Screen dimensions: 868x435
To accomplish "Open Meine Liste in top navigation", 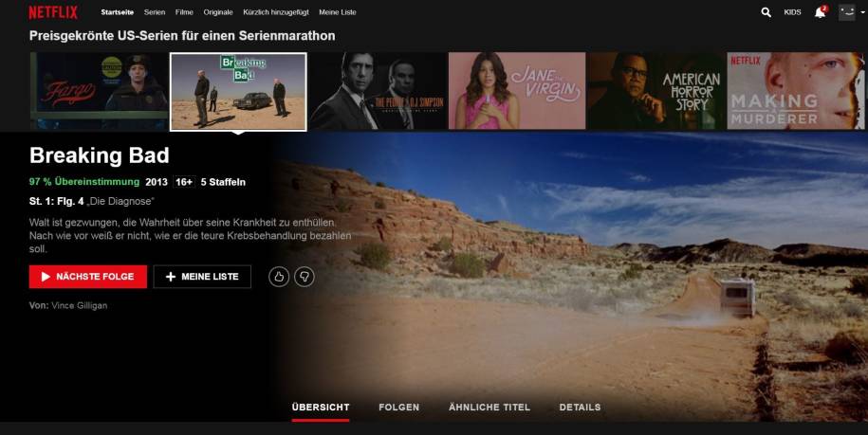I will 338,12.
